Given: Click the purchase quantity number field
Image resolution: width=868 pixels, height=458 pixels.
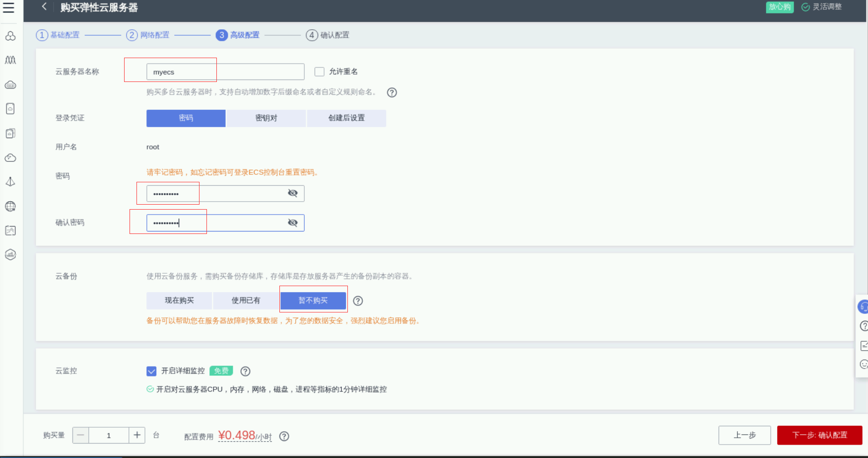Looking at the screenshot, I should [109, 435].
